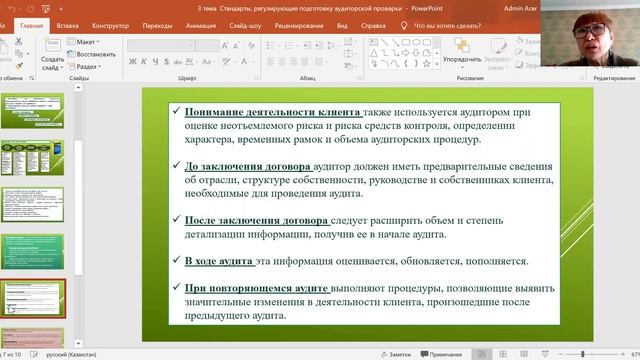Viewport: 640px width, 360px height.
Task: Switch to Reading view icon in status bar
Action: click(524, 354)
